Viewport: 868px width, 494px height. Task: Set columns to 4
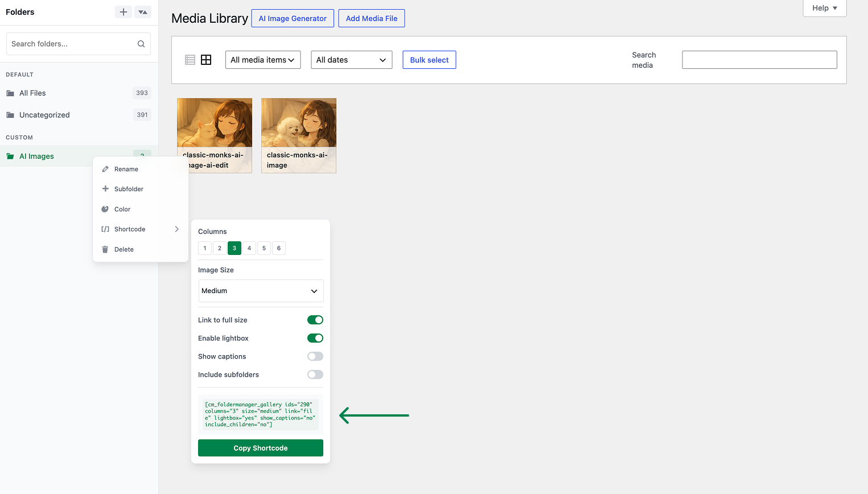coord(249,248)
